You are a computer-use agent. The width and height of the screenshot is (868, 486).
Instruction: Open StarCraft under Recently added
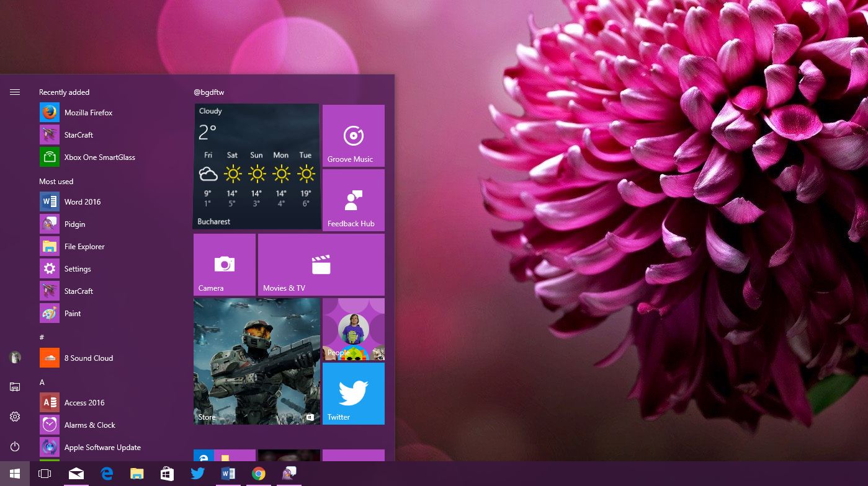[112, 135]
